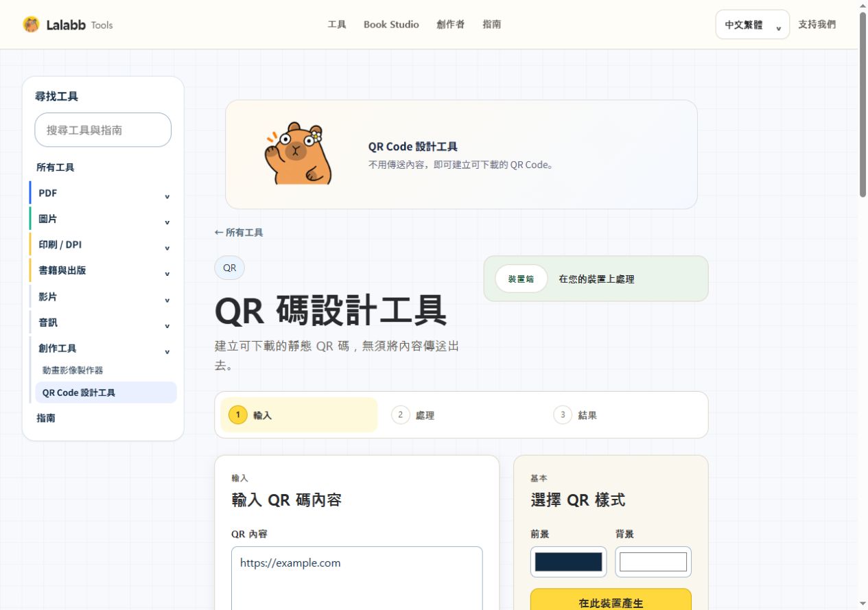The width and height of the screenshot is (868, 610).
Task: Click the 'QR 碼設計工具' main heading
Action: [331, 310]
